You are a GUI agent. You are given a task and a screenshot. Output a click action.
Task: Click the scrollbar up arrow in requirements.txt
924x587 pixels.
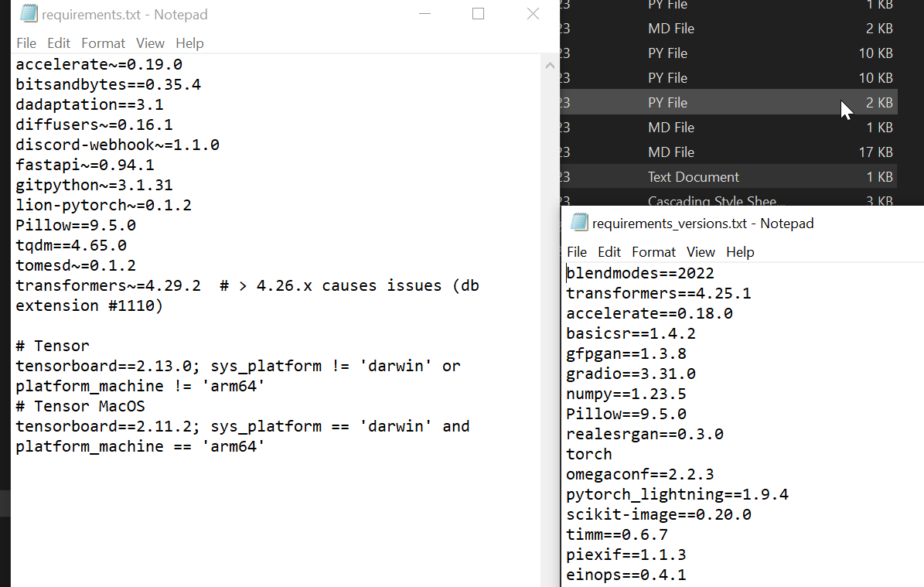tap(549, 65)
